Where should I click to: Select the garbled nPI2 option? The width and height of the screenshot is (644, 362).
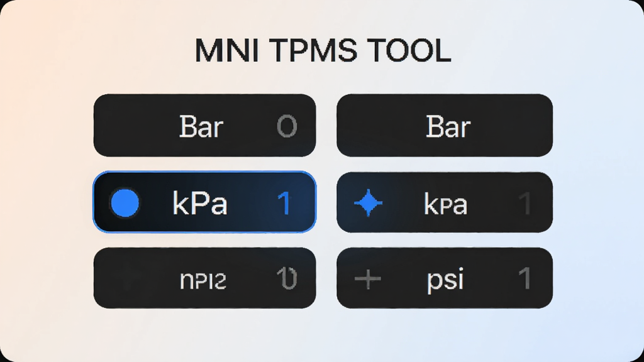pos(204,278)
